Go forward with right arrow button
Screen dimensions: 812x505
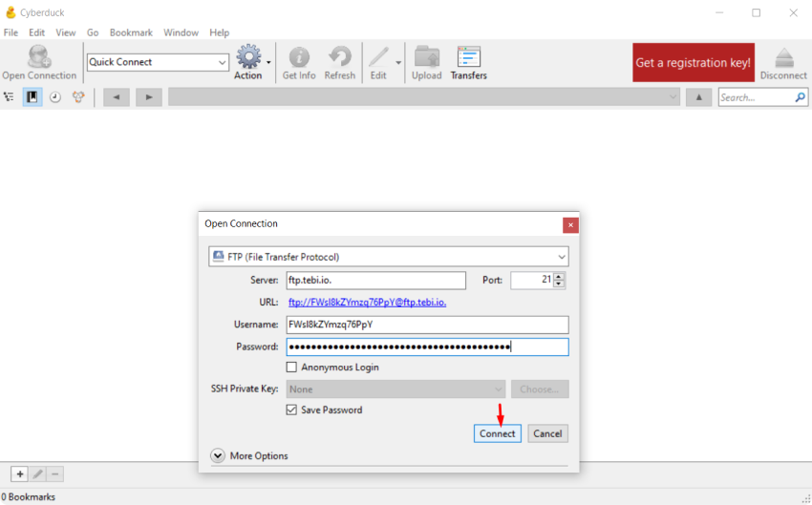pos(149,96)
